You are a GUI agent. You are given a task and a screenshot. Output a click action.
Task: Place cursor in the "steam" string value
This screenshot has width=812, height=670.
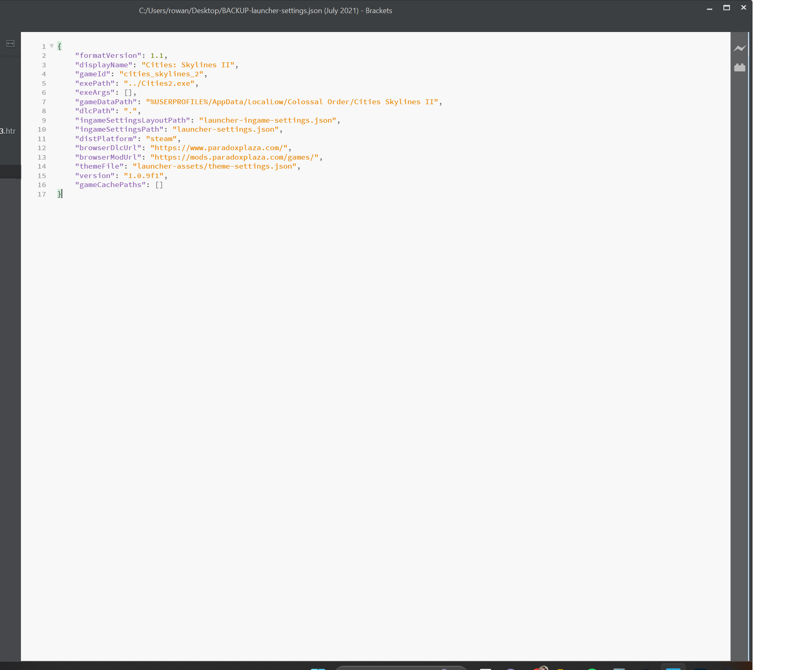pyautogui.click(x=161, y=139)
